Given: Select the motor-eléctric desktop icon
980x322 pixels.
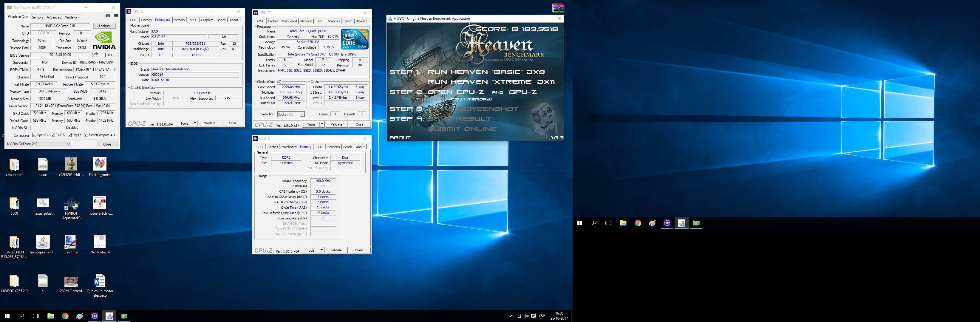Looking at the screenshot, I should click(100, 203).
